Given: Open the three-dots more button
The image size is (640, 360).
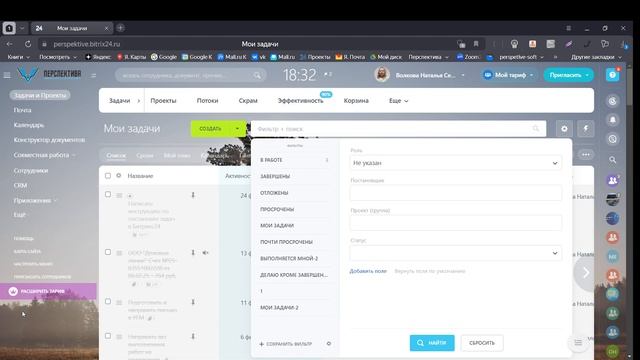Looking at the screenshot, I should 586,155.
